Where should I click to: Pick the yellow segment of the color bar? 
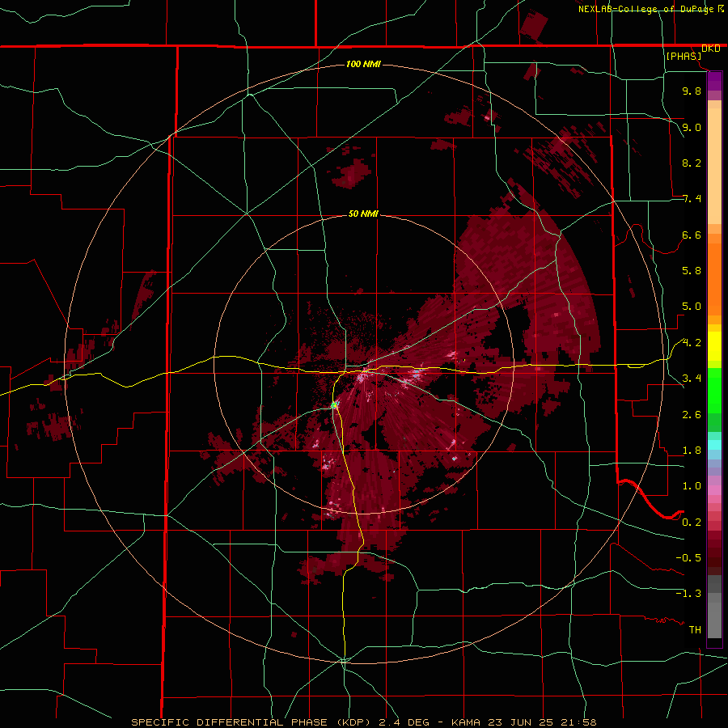tap(714, 346)
